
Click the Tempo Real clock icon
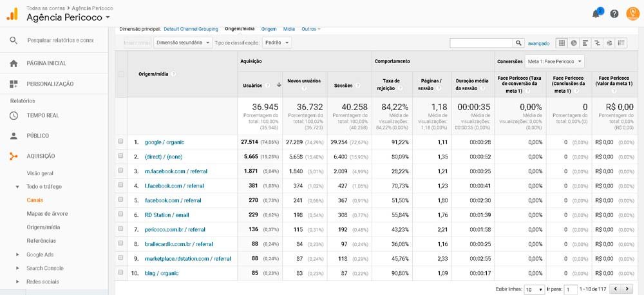(x=14, y=115)
